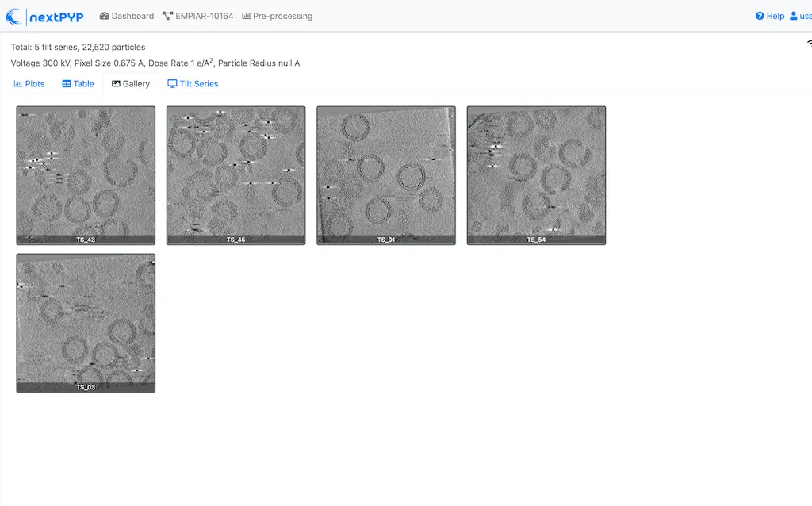Switch to the Gallery tab
The image size is (812, 506).
pyautogui.click(x=131, y=84)
